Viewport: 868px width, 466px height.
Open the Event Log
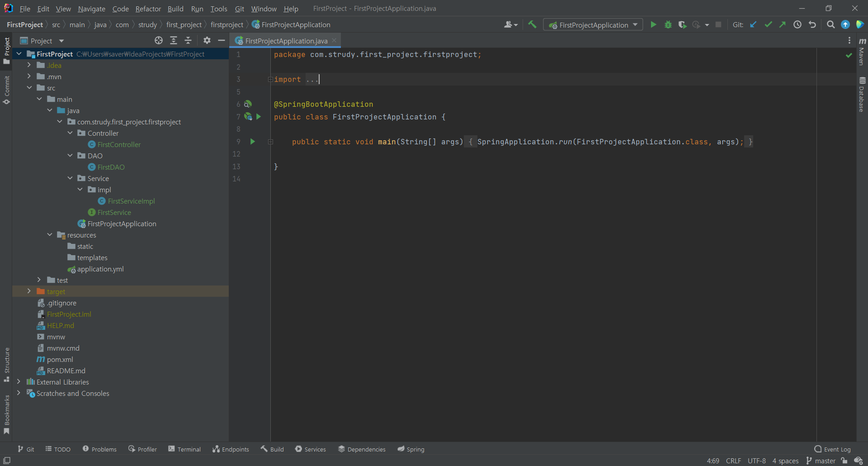pos(832,449)
